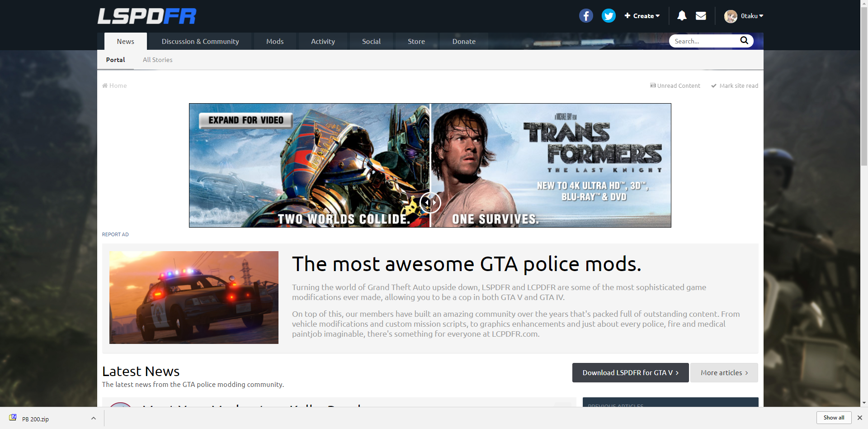Click Show all downloads button
The width and height of the screenshot is (868, 429).
[x=834, y=418]
